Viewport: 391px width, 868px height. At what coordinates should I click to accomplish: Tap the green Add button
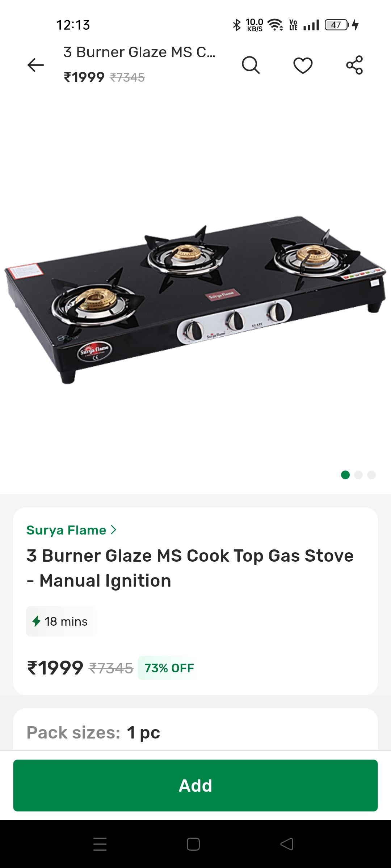click(x=195, y=786)
